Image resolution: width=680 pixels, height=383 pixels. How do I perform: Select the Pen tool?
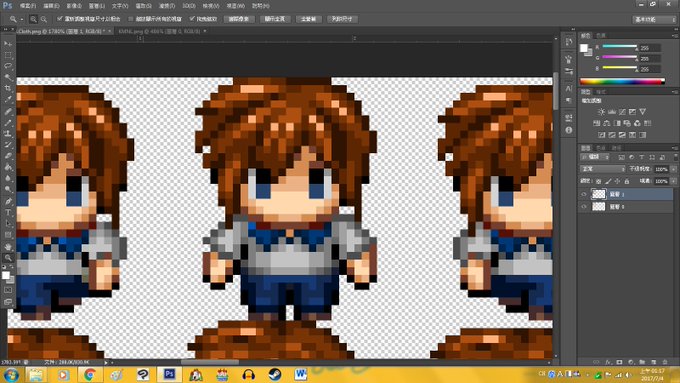pos(8,201)
